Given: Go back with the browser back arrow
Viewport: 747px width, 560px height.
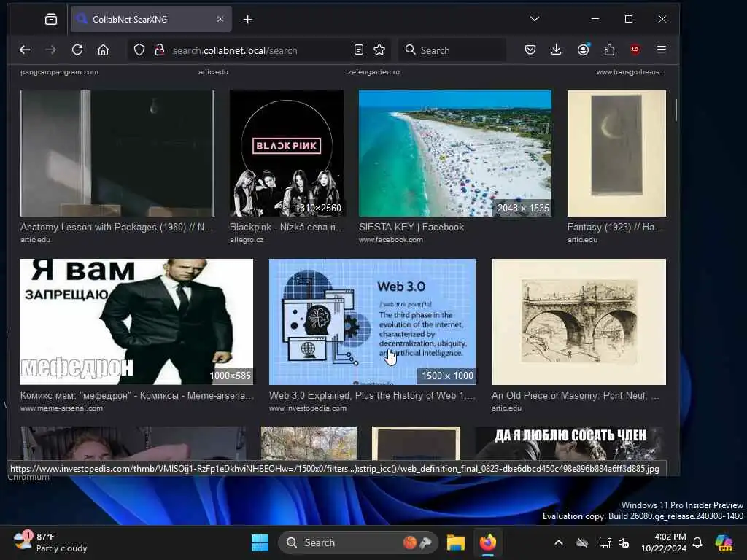Looking at the screenshot, I should tap(25, 50).
